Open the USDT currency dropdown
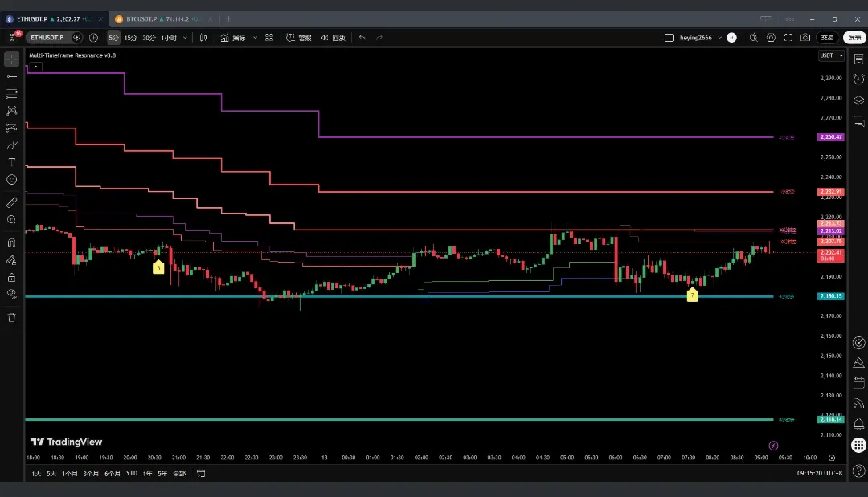 831,55
